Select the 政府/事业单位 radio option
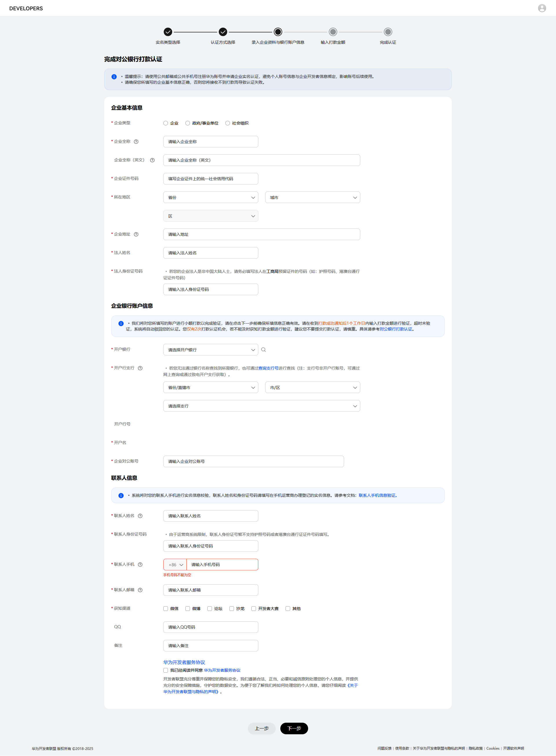Viewport: 556px width, 756px height. pos(187,123)
